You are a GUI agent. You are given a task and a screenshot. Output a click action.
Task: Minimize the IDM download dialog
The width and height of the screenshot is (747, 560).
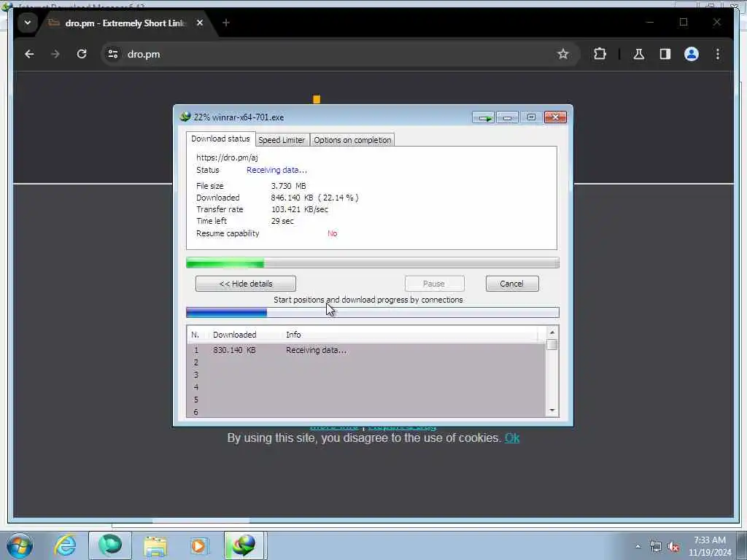(508, 117)
